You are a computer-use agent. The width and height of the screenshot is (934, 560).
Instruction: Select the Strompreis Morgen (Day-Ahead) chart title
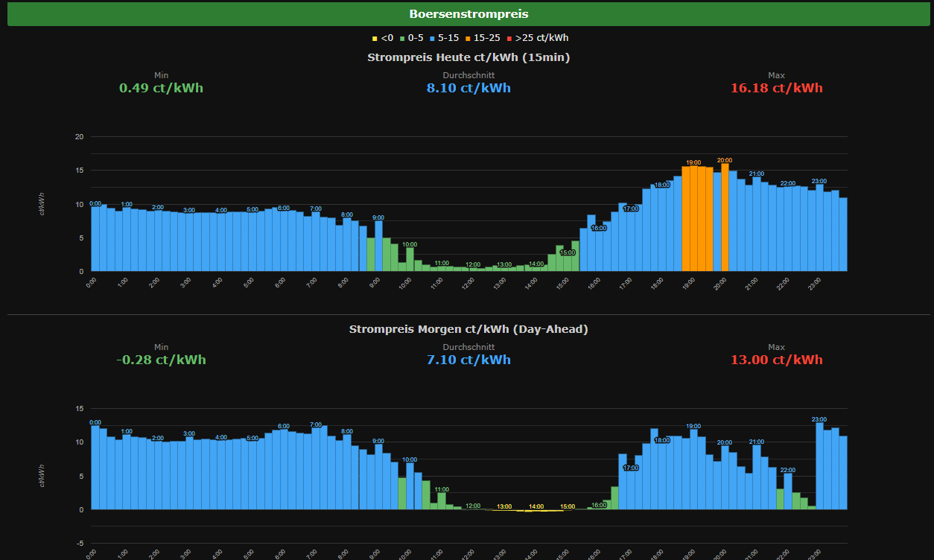(x=468, y=329)
